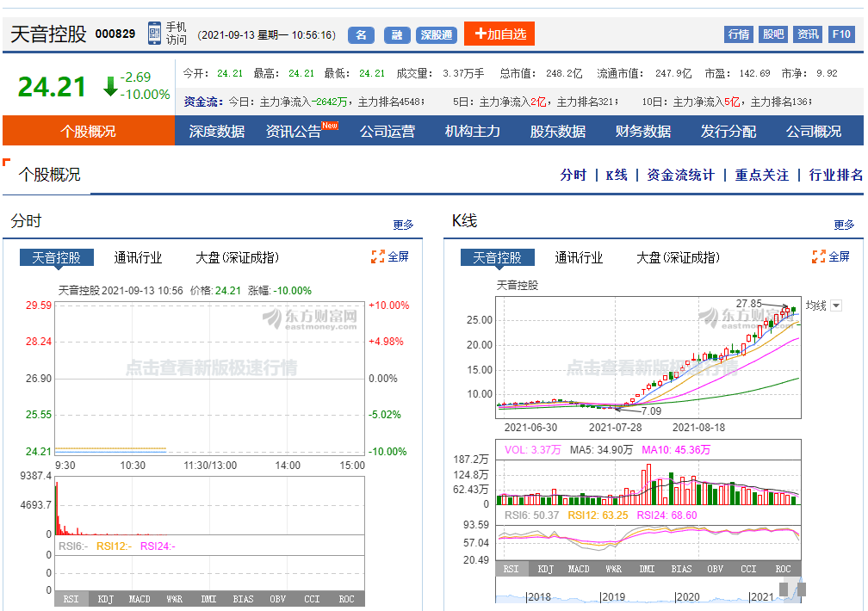Select KDJ indicator in K线 chart
Image resolution: width=868 pixels, height=611 pixels.
[545, 569]
